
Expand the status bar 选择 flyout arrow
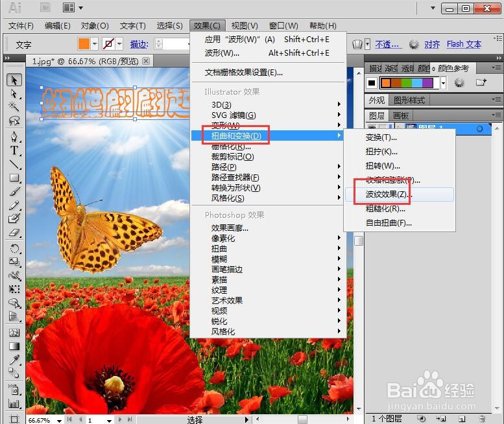(x=246, y=419)
